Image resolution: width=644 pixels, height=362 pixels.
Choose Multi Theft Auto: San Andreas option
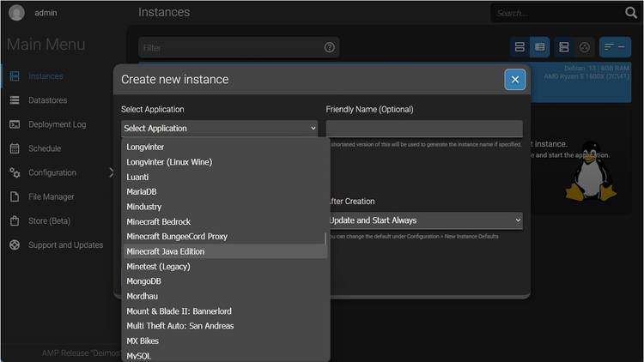pyautogui.click(x=225, y=326)
